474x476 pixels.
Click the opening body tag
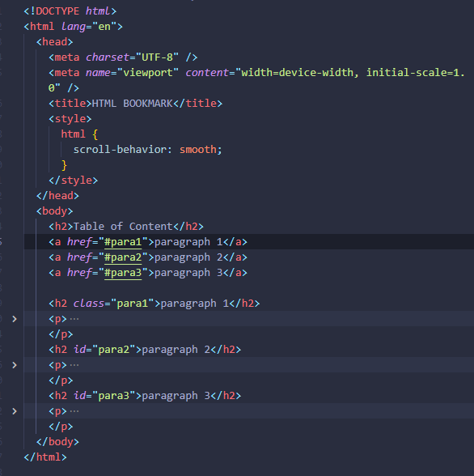click(x=54, y=211)
